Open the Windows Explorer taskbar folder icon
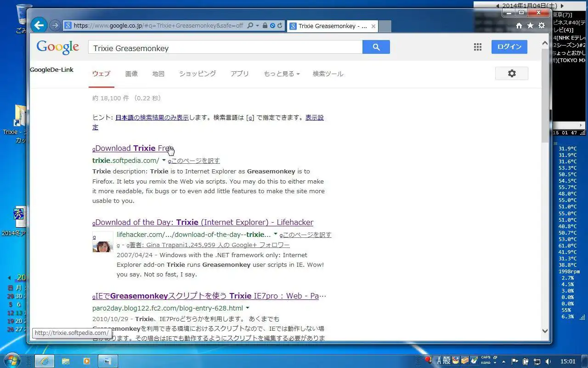 click(65, 361)
